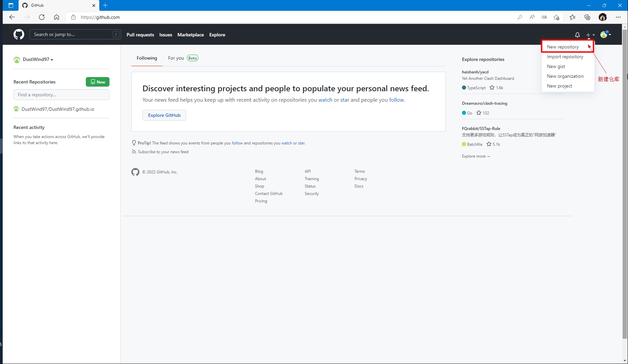Open the plus create-new dropdown in header
The height and width of the screenshot is (364, 628).
pyautogui.click(x=590, y=35)
